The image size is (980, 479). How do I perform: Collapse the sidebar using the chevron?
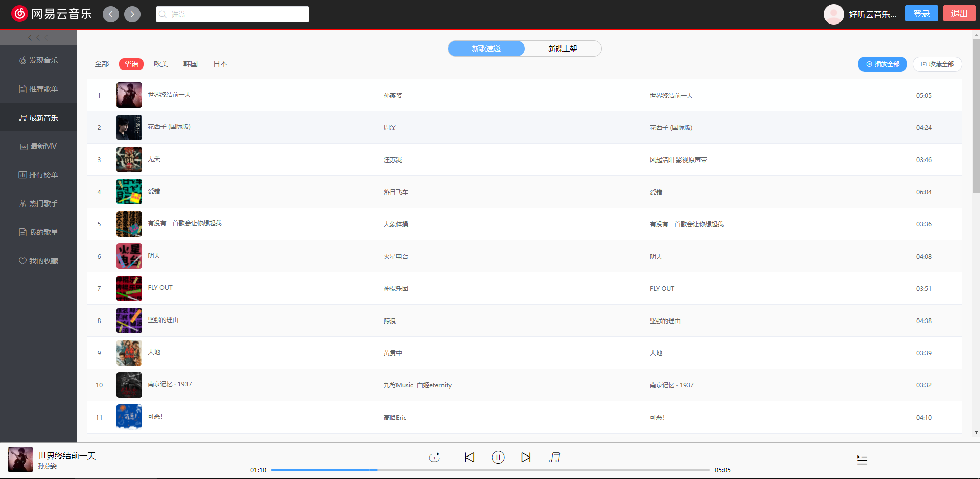[30, 37]
